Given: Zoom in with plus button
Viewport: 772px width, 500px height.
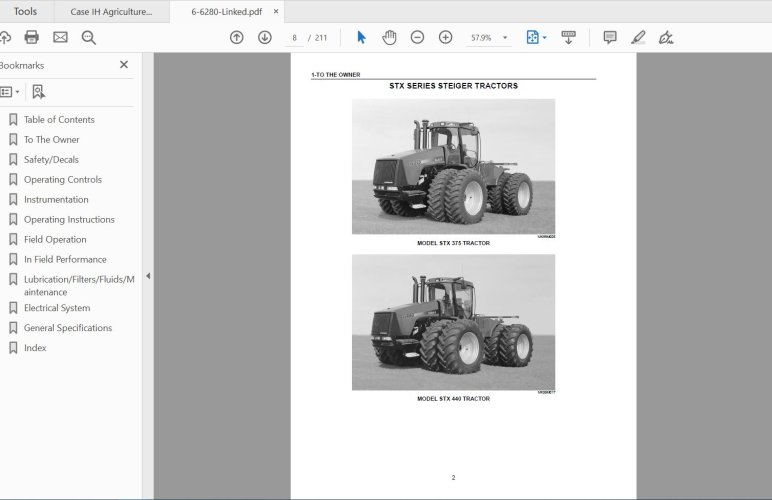Looking at the screenshot, I should click(x=446, y=37).
